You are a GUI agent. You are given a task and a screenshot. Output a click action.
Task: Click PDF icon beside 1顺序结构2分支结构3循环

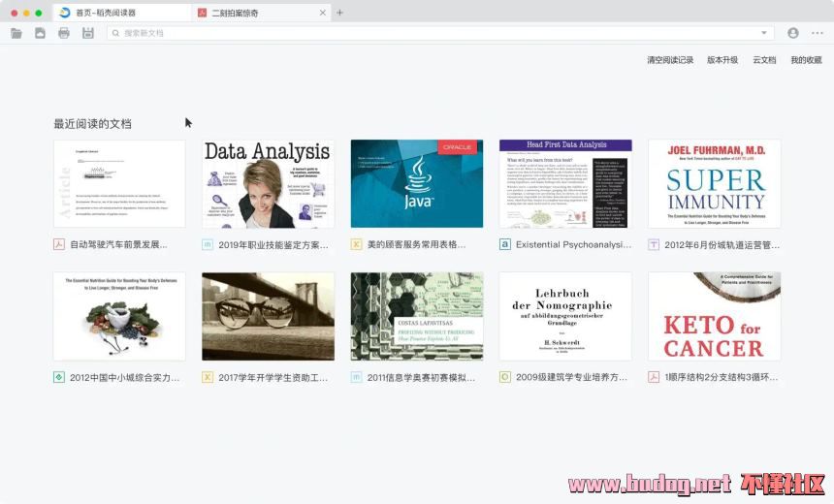click(654, 377)
